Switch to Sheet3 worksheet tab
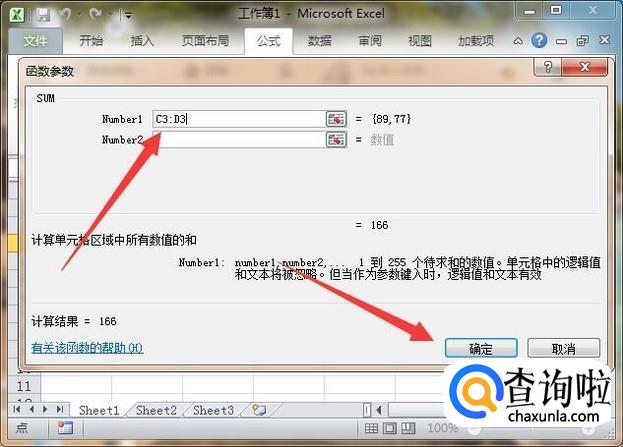 pos(213,410)
